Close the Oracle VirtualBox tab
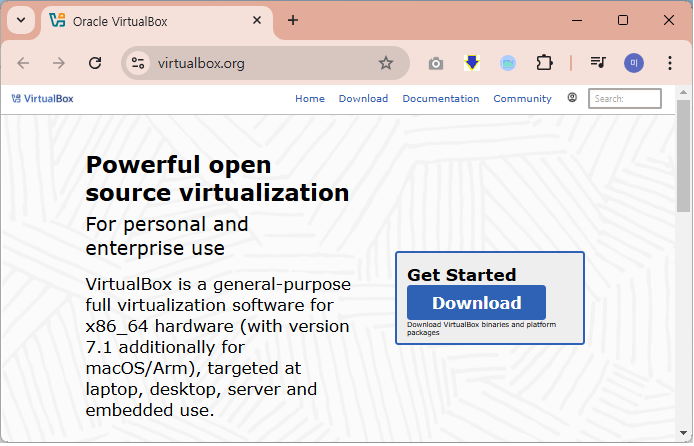 [257, 20]
